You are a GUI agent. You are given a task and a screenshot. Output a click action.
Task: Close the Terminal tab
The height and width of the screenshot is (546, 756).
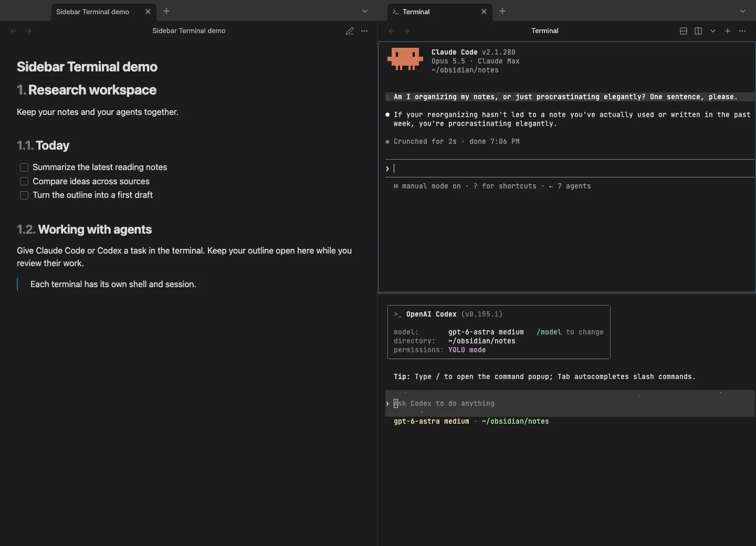click(484, 12)
